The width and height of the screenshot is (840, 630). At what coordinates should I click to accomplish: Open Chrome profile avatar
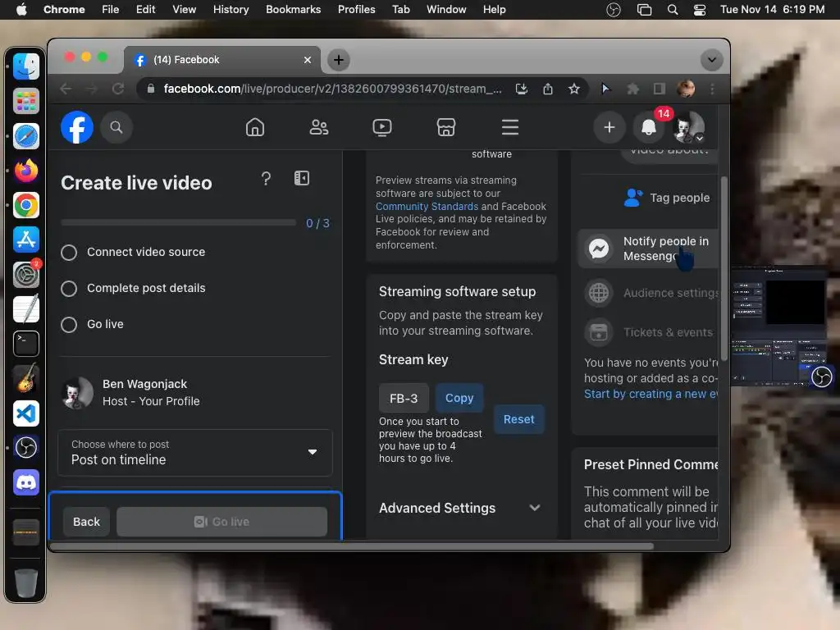(686, 89)
